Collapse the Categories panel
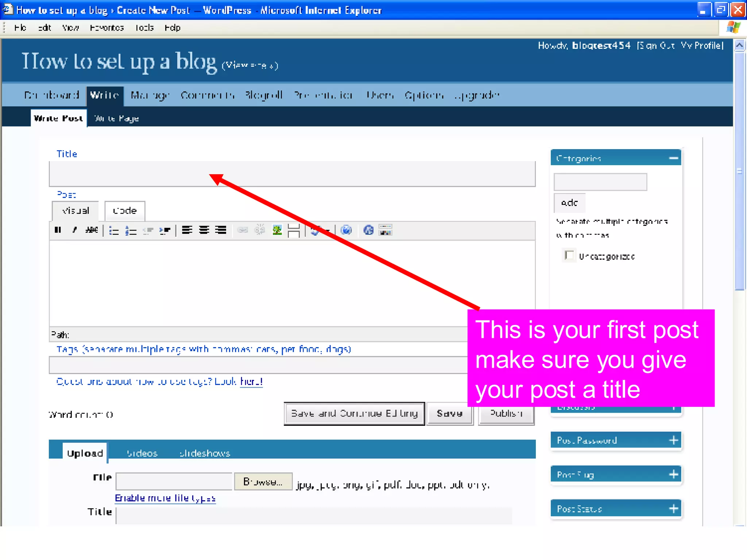This screenshot has height=560, width=747. (673, 158)
